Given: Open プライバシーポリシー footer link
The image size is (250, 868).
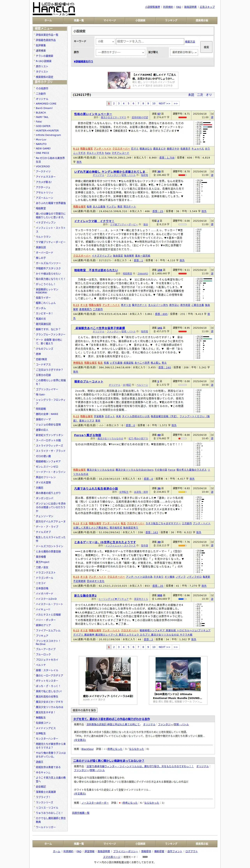Looking at the screenshot, I should [x=126, y=851].
